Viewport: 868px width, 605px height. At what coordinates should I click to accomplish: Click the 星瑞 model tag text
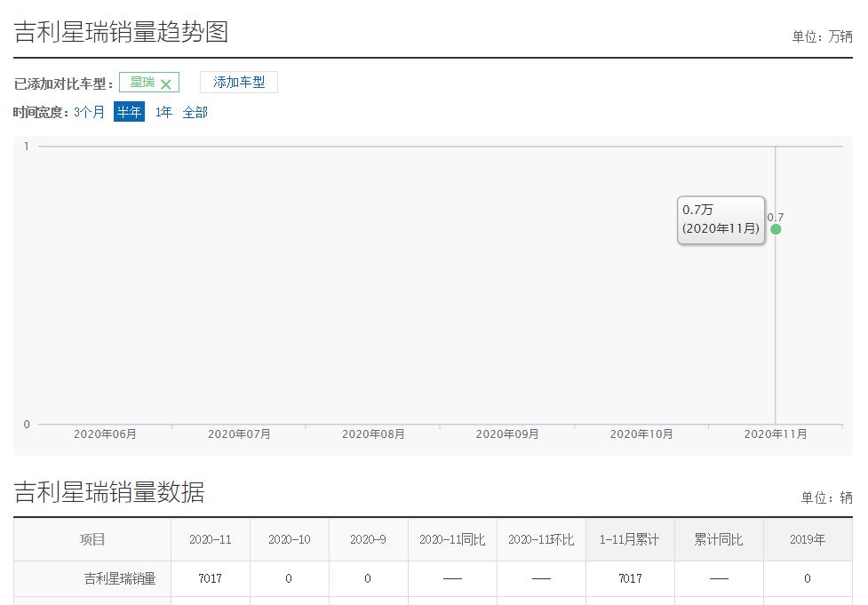click(x=142, y=83)
